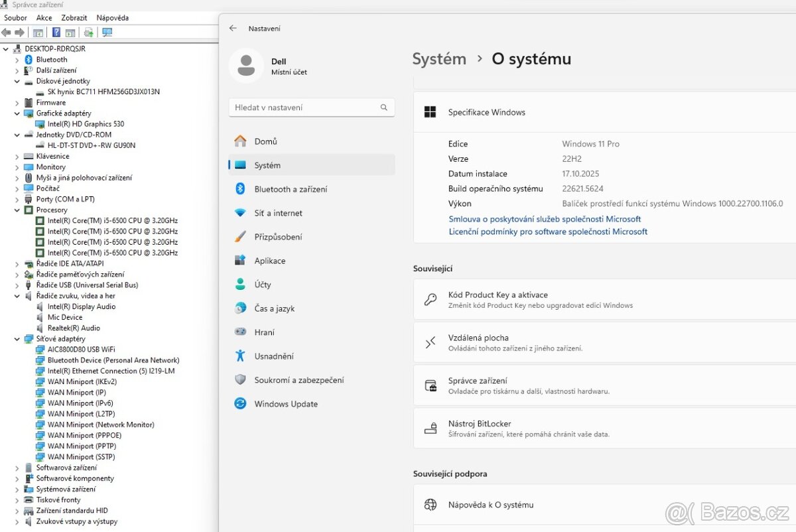Expand the Monitory device category
The image size is (796, 532).
pos(17,167)
